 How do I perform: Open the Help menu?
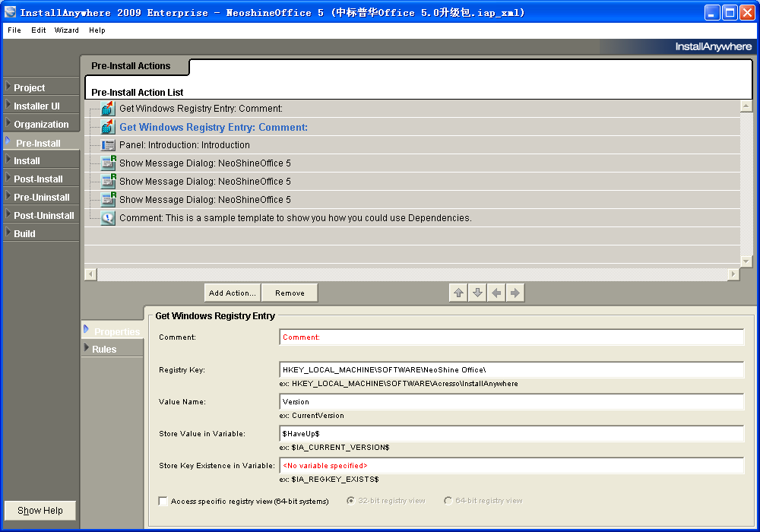[97, 30]
